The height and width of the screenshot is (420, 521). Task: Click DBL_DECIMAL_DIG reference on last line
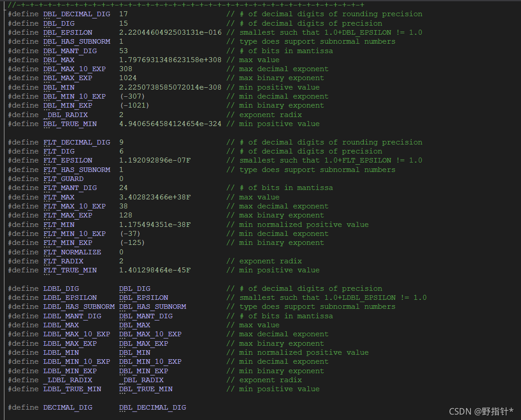tap(153, 407)
